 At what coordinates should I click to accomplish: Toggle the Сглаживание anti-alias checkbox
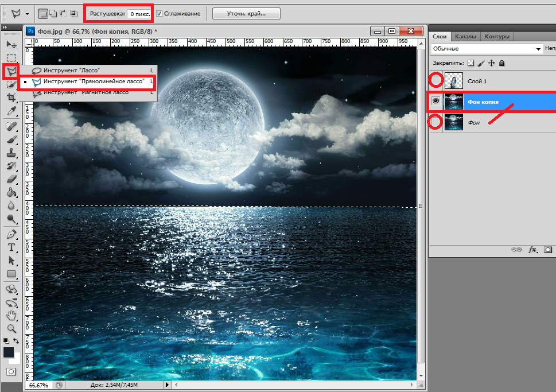click(160, 13)
